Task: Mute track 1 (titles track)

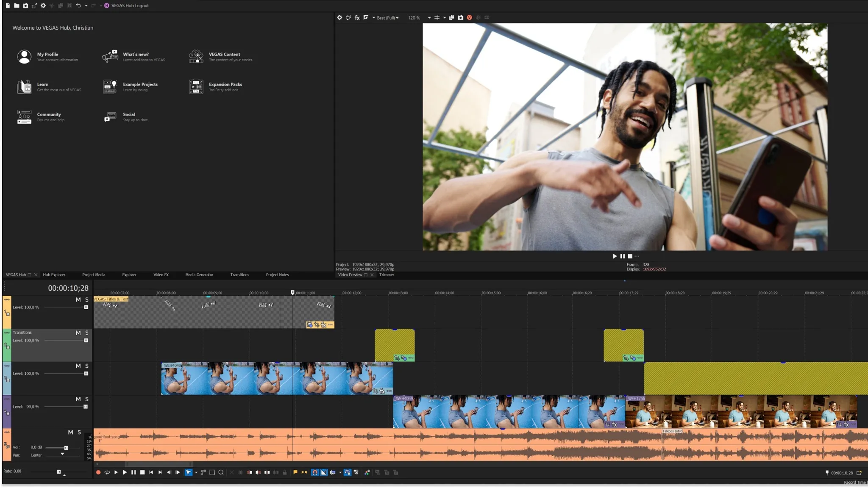Action: click(78, 299)
